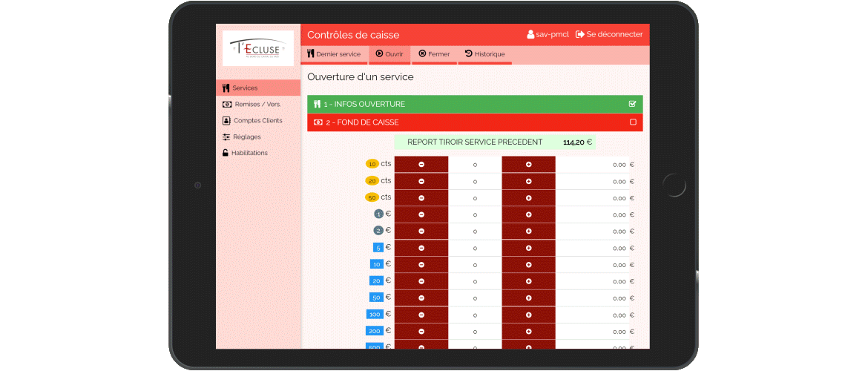
Task: Click the Ouverture d'un service heading
Action: pos(361,77)
